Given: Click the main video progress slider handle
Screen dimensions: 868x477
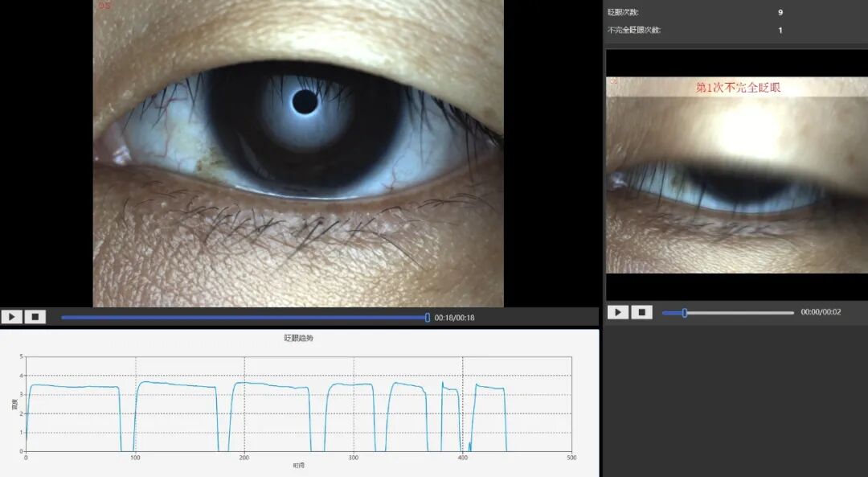Looking at the screenshot, I should click(427, 316).
